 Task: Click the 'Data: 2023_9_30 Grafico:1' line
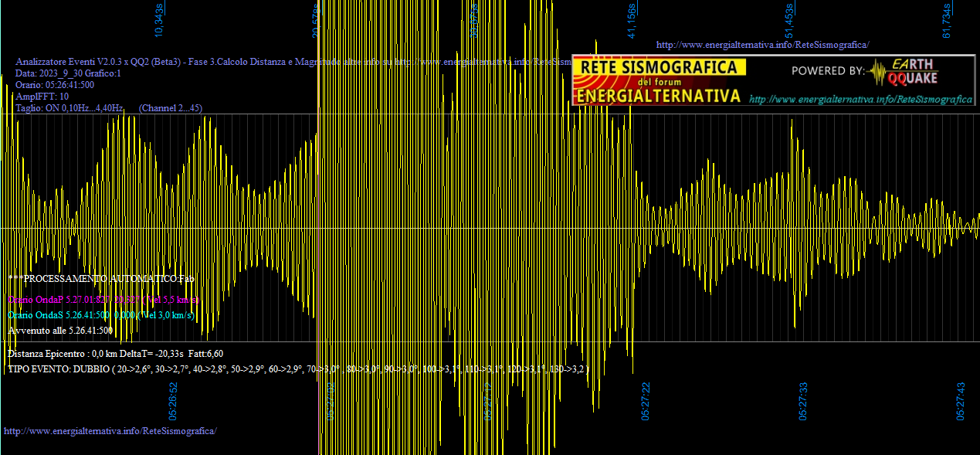(68, 73)
